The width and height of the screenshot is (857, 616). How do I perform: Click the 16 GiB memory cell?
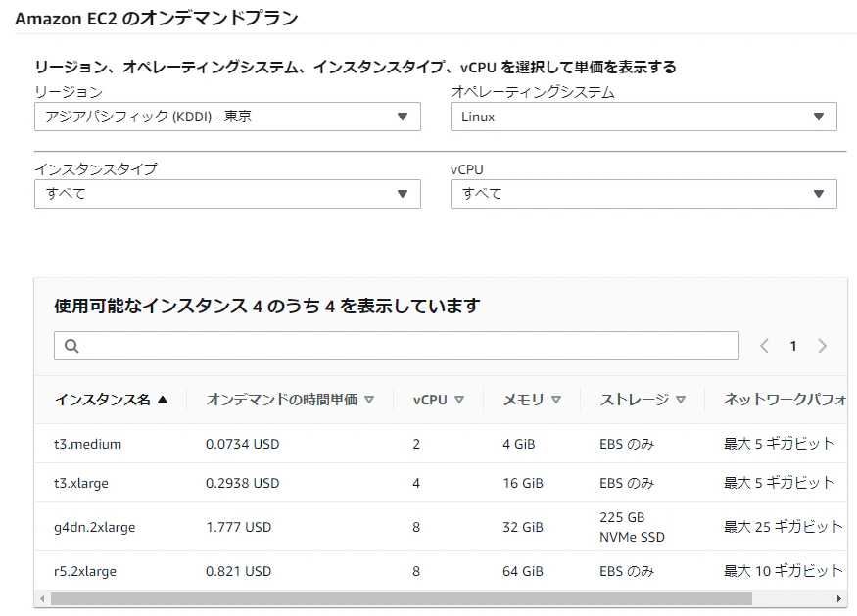coord(523,483)
